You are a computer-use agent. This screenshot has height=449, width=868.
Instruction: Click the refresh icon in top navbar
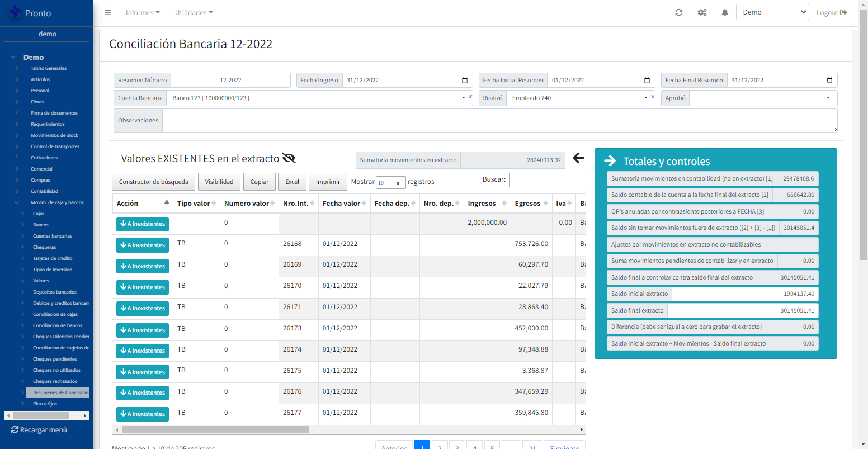point(679,13)
